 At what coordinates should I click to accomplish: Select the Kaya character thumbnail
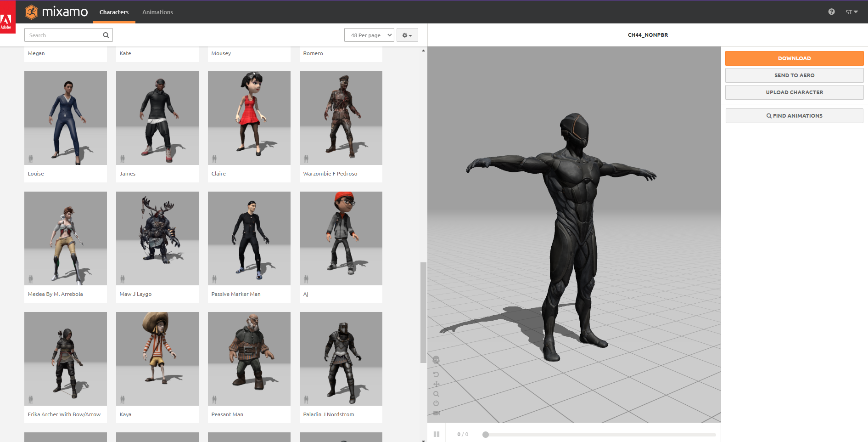pyautogui.click(x=157, y=359)
